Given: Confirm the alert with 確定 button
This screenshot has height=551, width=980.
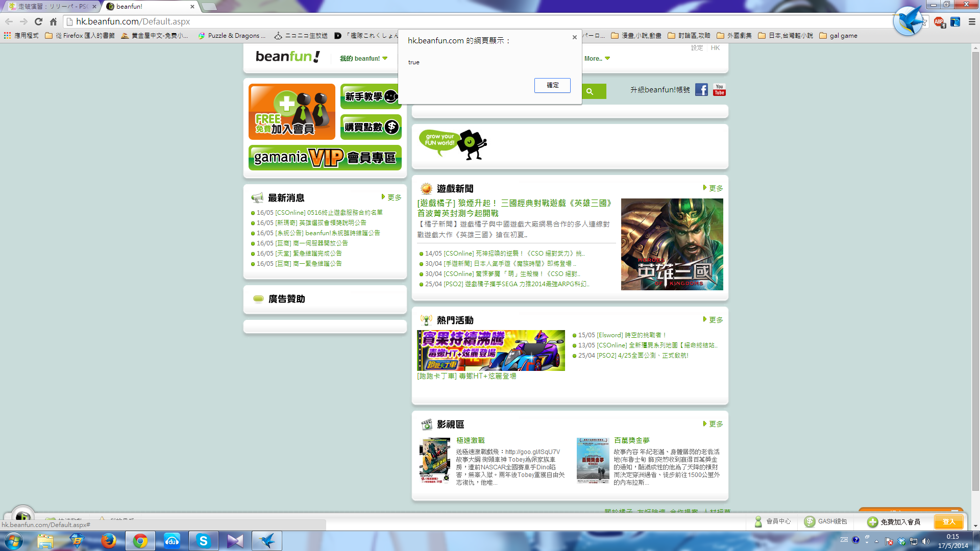Looking at the screenshot, I should coord(552,85).
